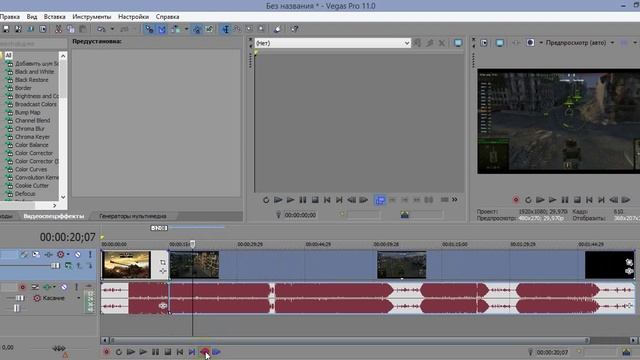Click the video track Track Motion icon

pyautogui.click(x=36, y=254)
